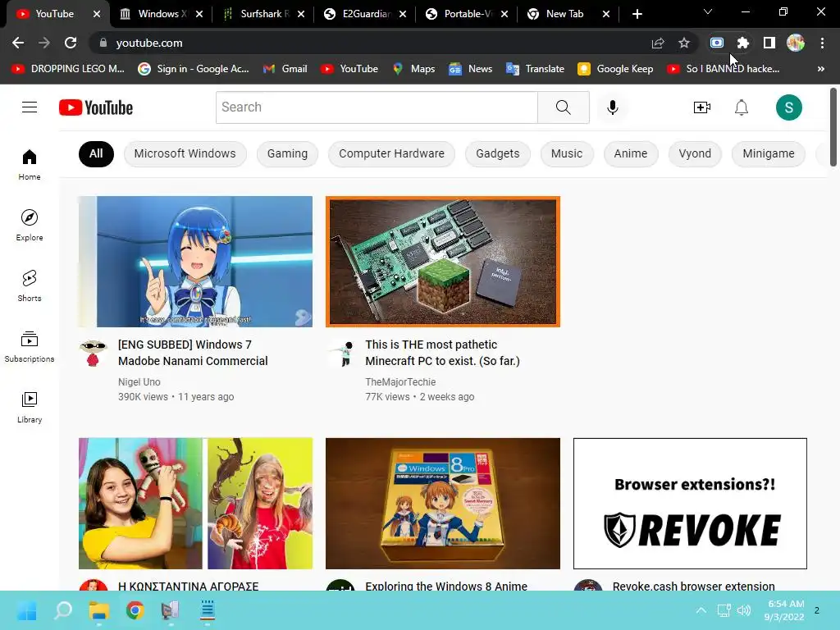Open the Translate bookmark
Screen dimensions: 840x630
(x=535, y=69)
